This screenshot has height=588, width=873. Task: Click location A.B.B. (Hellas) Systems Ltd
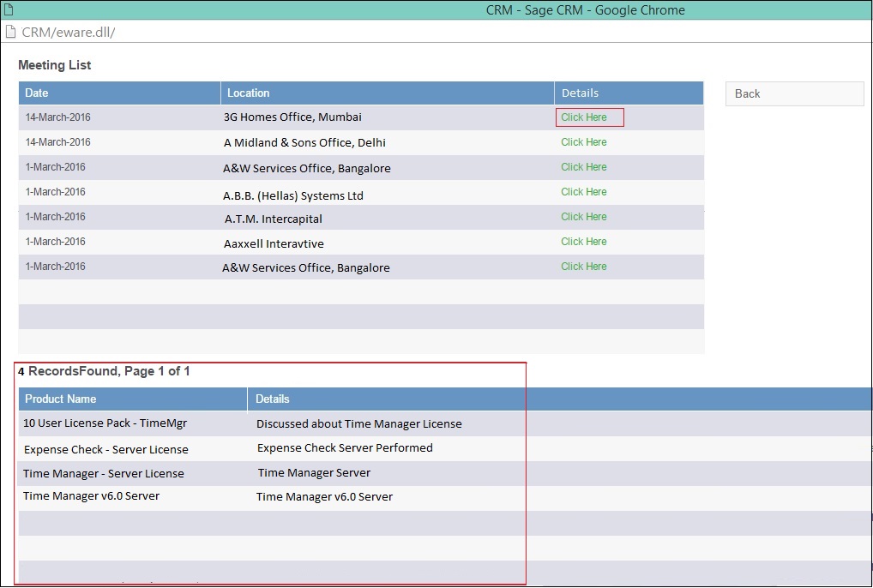point(293,195)
